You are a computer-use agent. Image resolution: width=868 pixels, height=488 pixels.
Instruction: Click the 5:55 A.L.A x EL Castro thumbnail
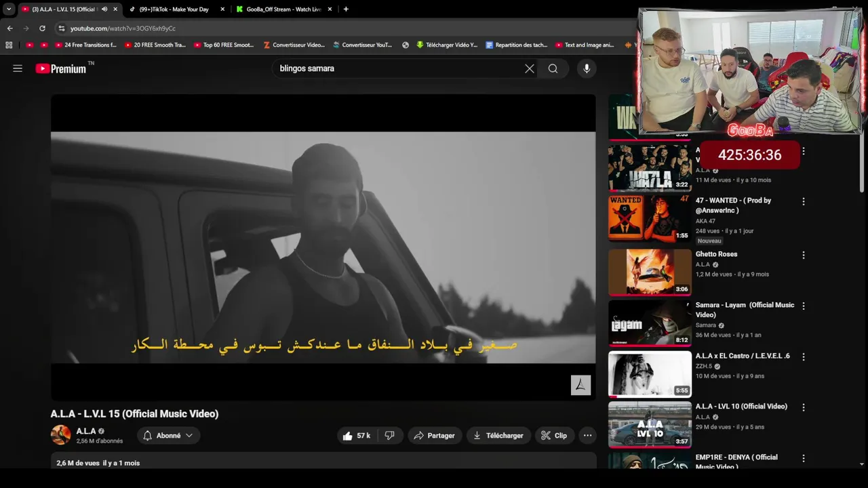pos(650,373)
